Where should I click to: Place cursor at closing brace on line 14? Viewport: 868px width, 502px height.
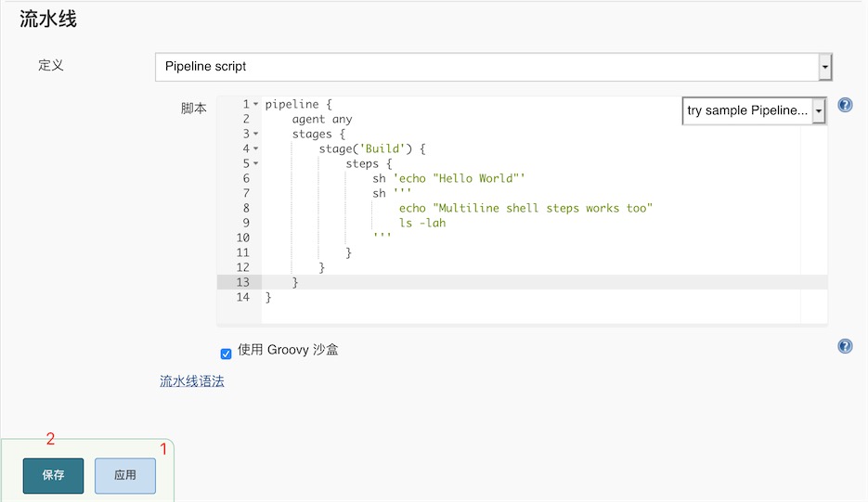click(x=268, y=297)
